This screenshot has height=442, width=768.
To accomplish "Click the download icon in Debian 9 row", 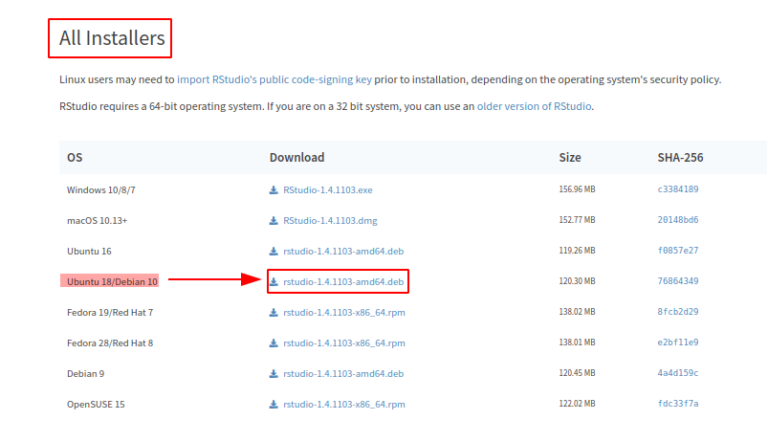I will click(x=274, y=374).
